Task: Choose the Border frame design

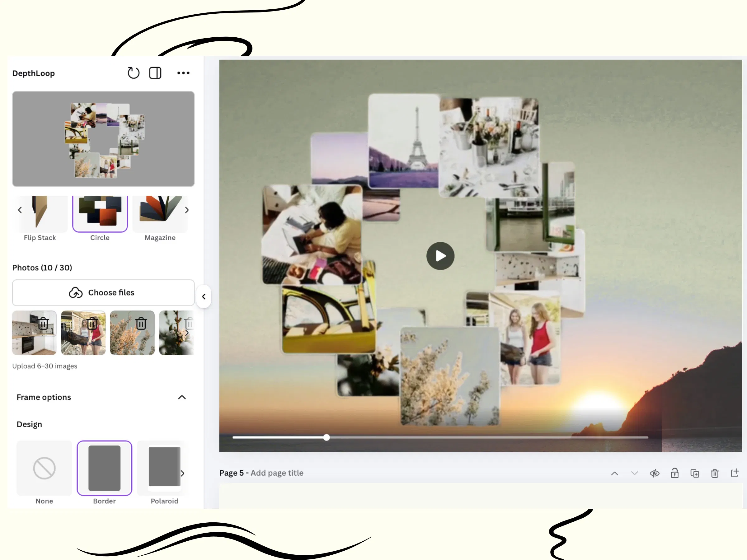Action: click(x=104, y=473)
